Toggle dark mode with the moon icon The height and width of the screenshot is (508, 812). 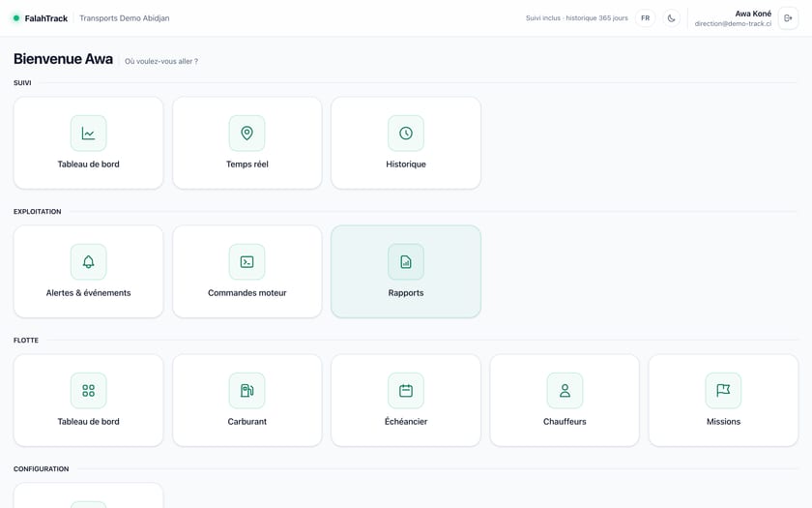[x=671, y=18]
